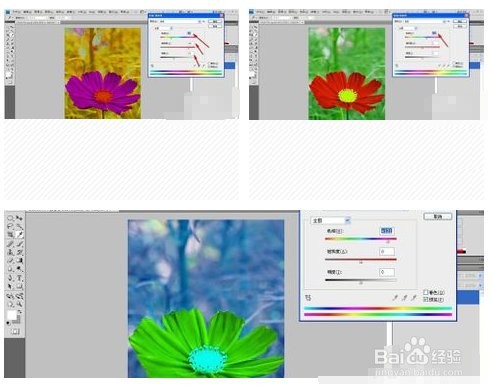Open the 全图 edit range dropdown in bottom dialog
The height and width of the screenshot is (390, 491).
coord(331,220)
